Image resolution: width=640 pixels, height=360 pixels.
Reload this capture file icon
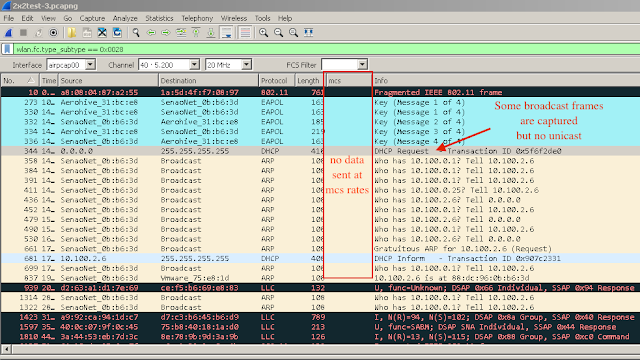coord(117,33)
